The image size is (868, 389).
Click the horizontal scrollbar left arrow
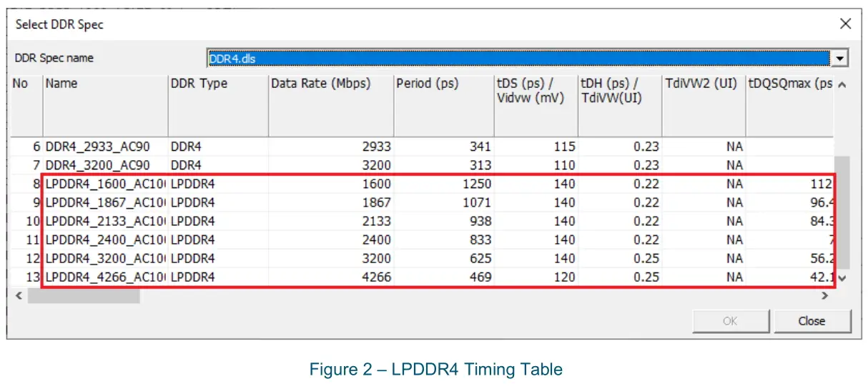point(19,295)
